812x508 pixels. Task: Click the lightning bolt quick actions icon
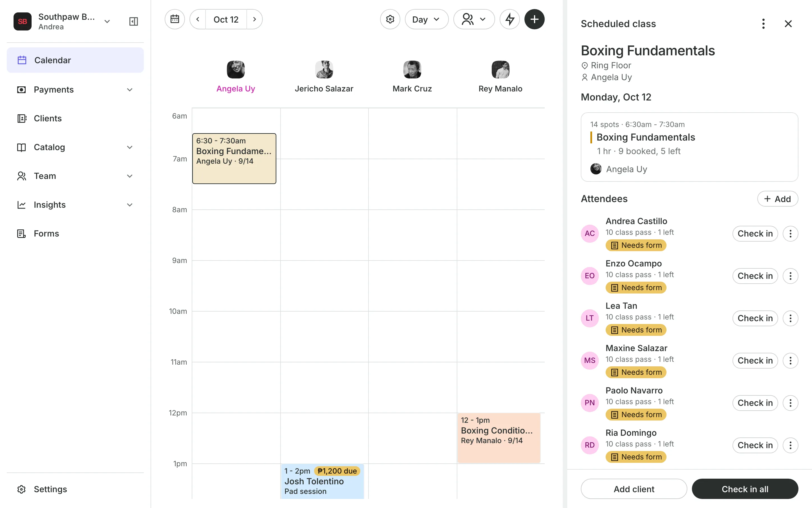[x=510, y=19]
